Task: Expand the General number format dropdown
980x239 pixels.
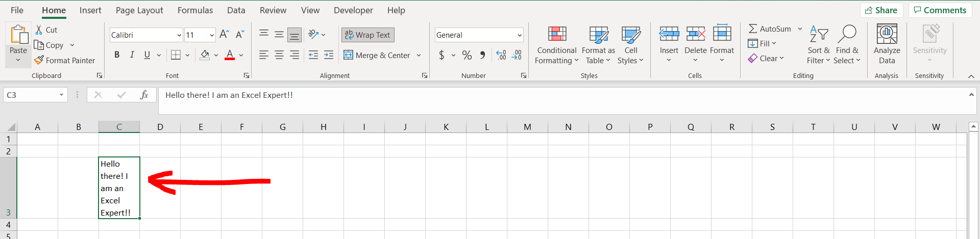Action: [x=520, y=35]
